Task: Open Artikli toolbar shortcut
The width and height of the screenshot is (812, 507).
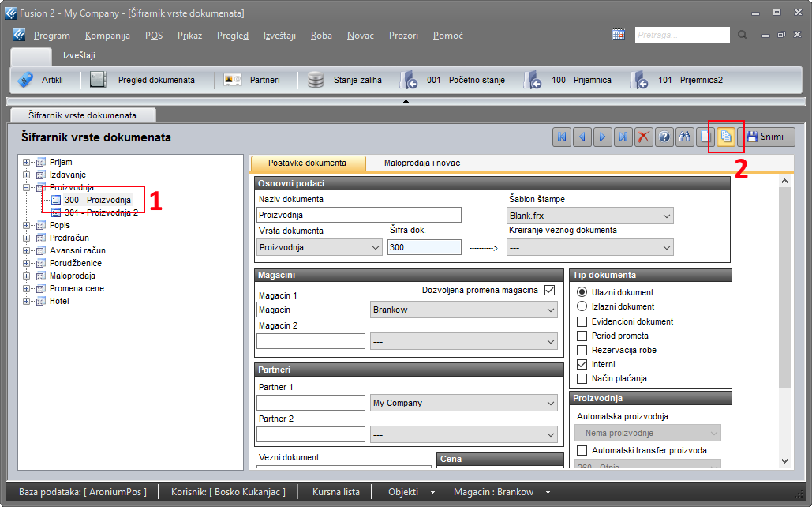Action: coord(40,80)
